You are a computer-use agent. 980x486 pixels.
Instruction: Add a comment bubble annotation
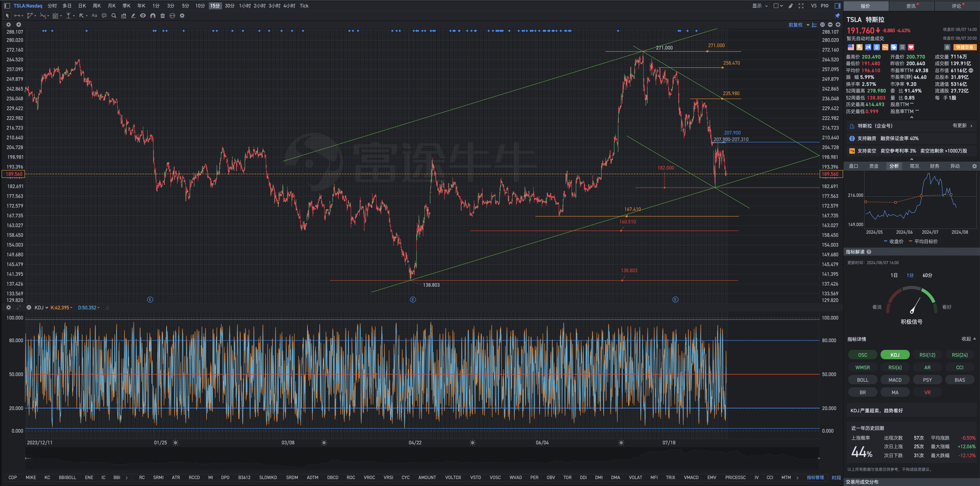(104, 16)
